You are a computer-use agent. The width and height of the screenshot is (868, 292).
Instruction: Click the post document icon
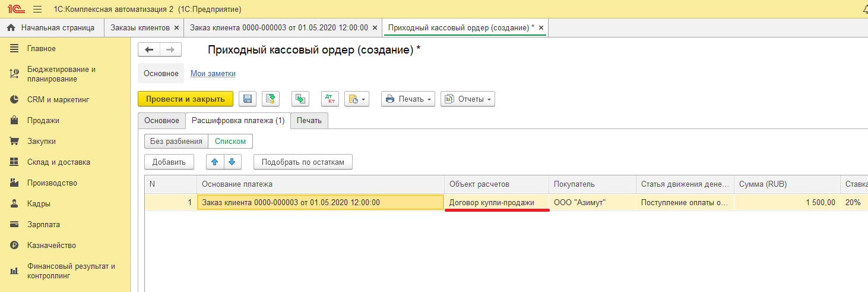click(x=271, y=99)
